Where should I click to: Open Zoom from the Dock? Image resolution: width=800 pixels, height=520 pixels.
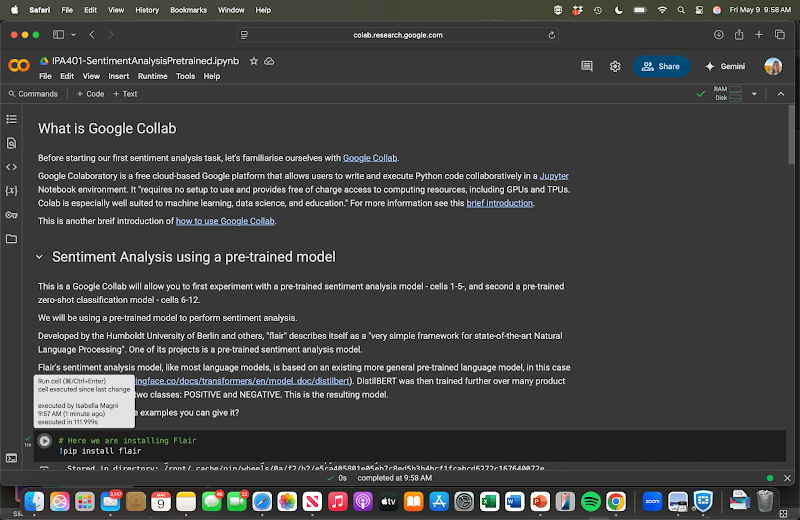(x=652, y=502)
